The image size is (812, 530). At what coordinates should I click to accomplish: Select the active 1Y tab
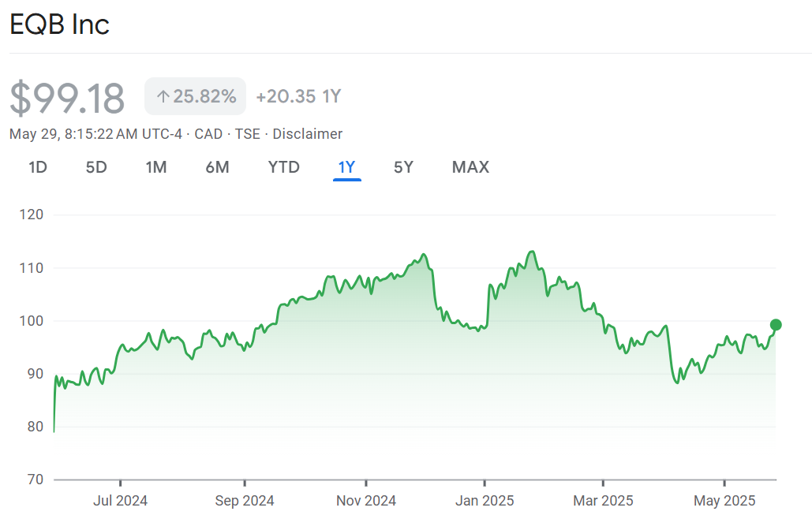pyautogui.click(x=347, y=167)
